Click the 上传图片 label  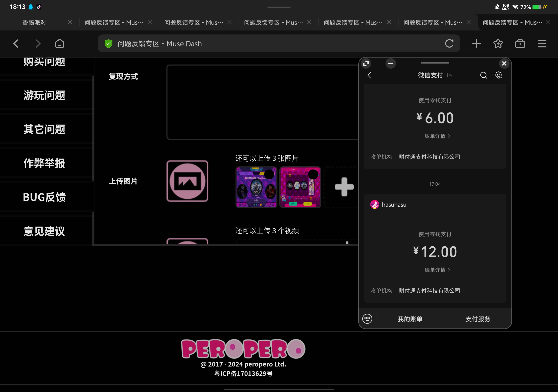coord(123,181)
